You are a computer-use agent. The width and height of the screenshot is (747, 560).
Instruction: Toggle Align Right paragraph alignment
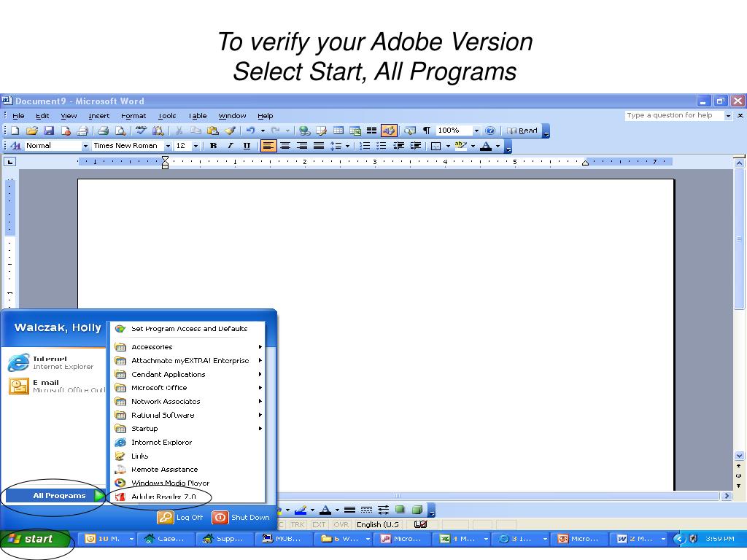point(301,146)
